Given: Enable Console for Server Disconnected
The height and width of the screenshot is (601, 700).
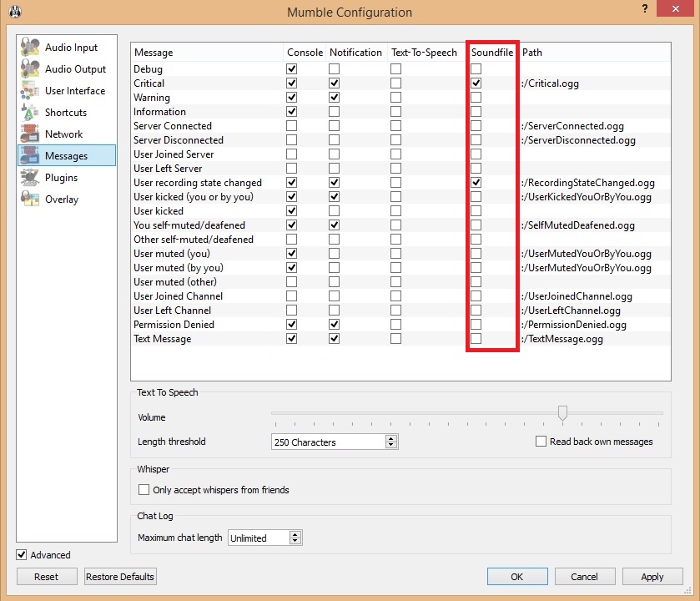Looking at the screenshot, I should click(291, 139).
